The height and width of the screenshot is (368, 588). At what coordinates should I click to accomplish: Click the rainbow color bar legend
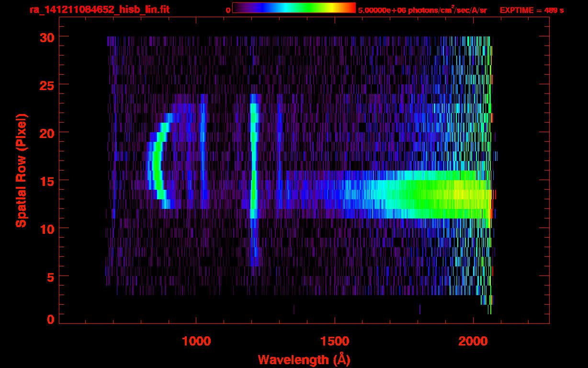click(x=294, y=8)
